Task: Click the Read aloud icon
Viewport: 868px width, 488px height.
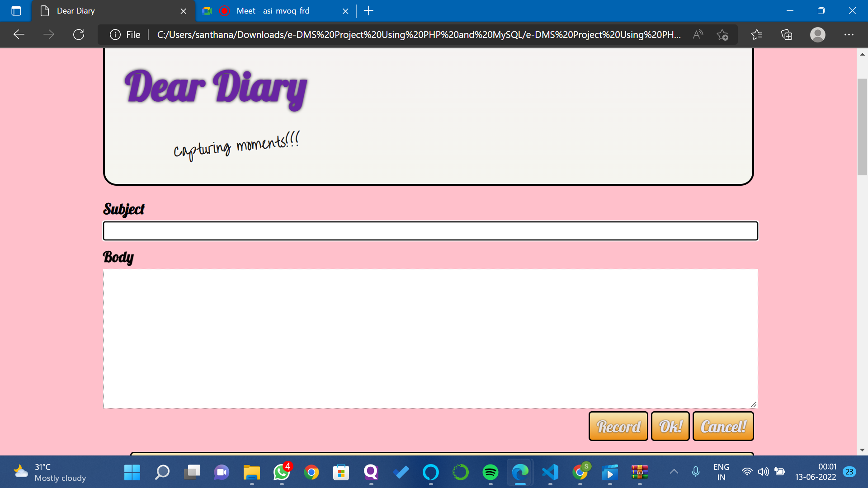Action: coord(698,35)
